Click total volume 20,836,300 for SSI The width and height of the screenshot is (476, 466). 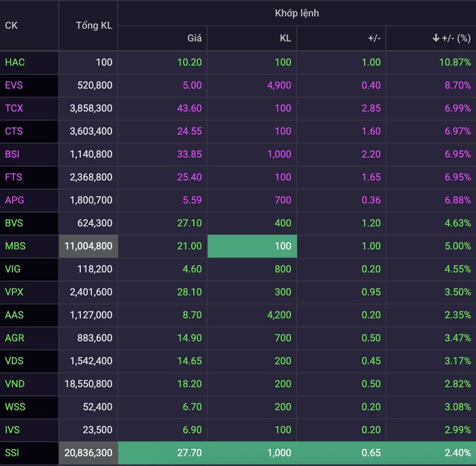(x=88, y=452)
